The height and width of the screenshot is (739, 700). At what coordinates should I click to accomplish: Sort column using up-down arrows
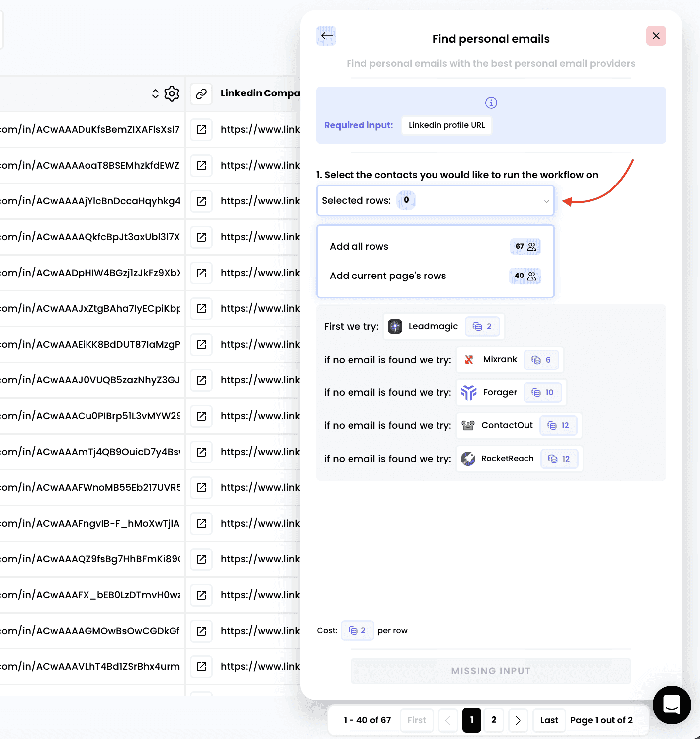156,94
